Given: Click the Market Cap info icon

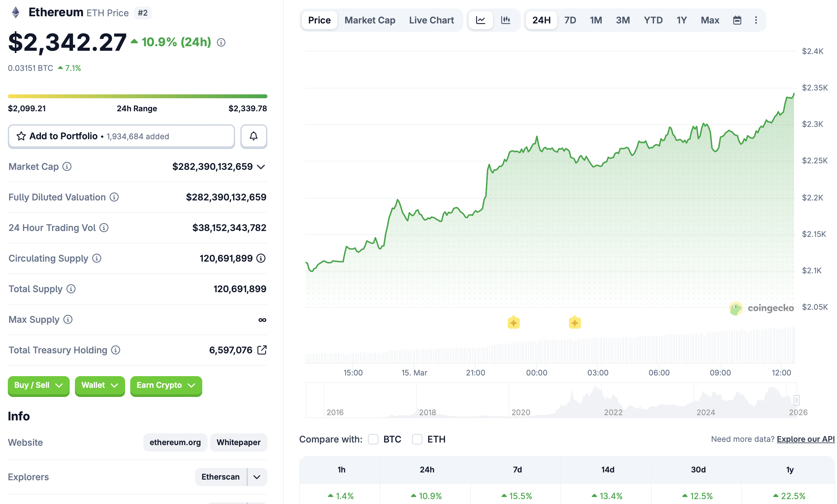Looking at the screenshot, I should (67, 167).
